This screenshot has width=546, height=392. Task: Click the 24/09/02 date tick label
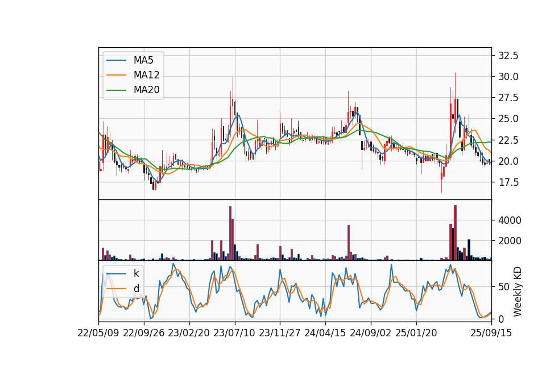370,333
